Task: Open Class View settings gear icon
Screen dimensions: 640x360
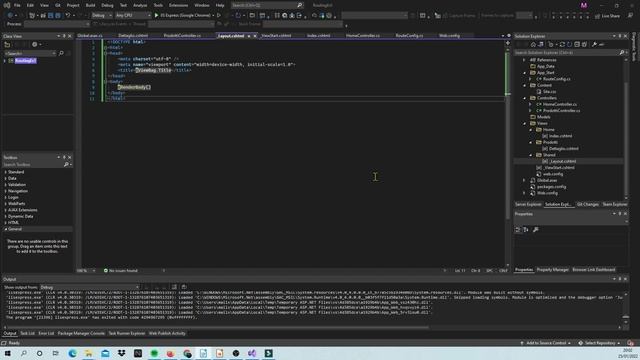Action: [35, 44]
